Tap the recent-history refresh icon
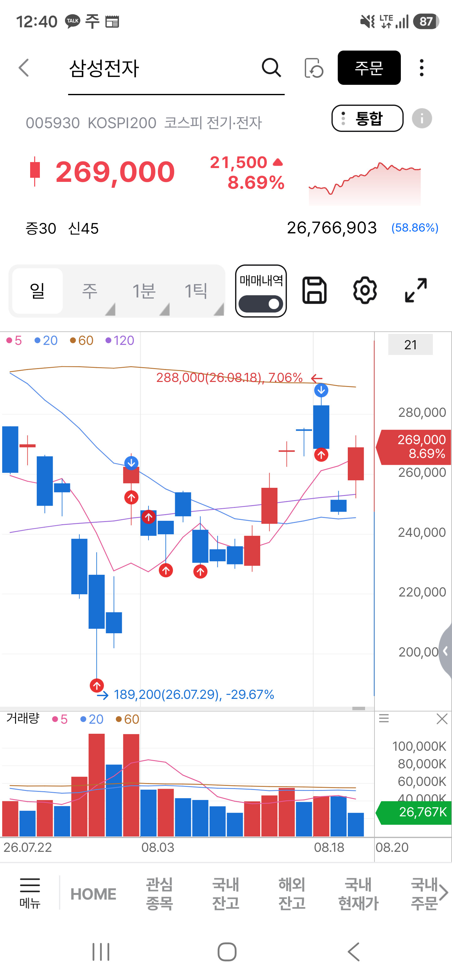452x980 pixels. pos(314,68)
